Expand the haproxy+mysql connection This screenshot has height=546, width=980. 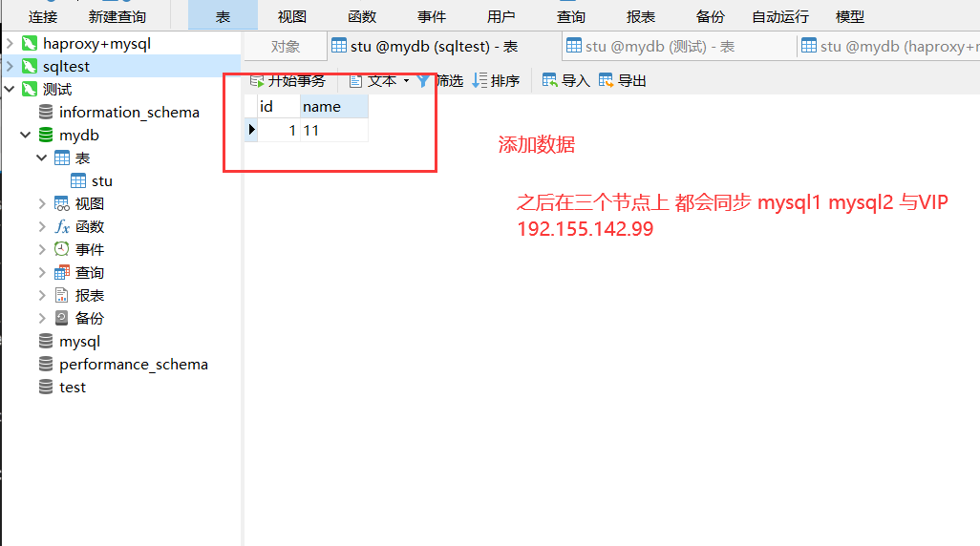point(10,44)
